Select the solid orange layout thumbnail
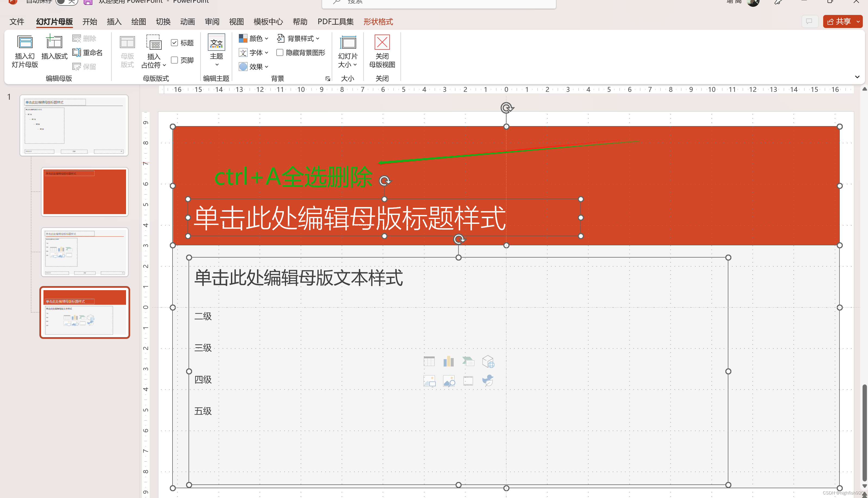 (84, 192)
